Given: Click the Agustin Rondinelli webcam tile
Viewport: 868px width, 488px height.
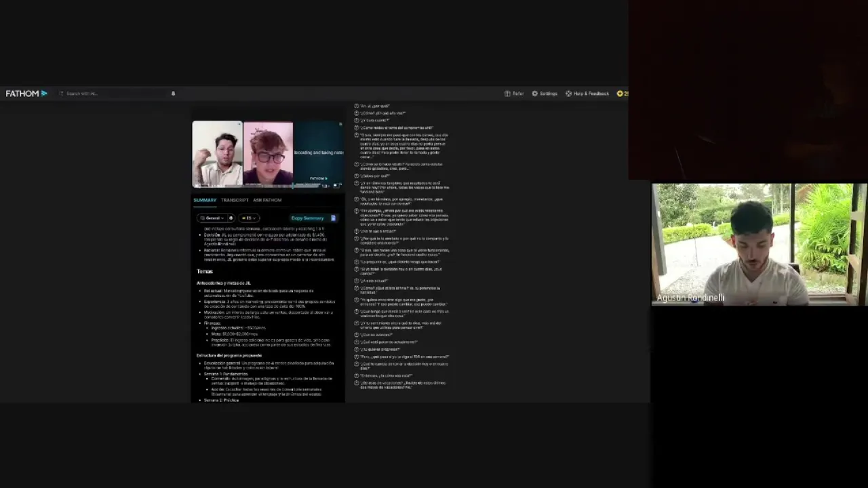Looking at the screenshot, I should tap(759, 245).
